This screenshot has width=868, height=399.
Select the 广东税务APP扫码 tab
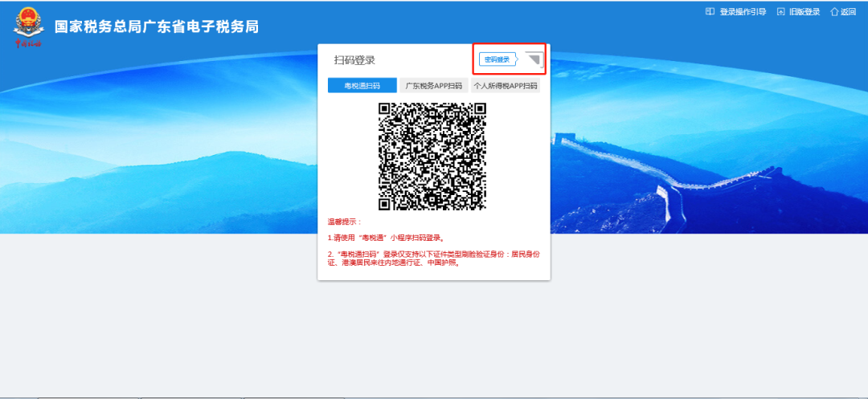434,86
